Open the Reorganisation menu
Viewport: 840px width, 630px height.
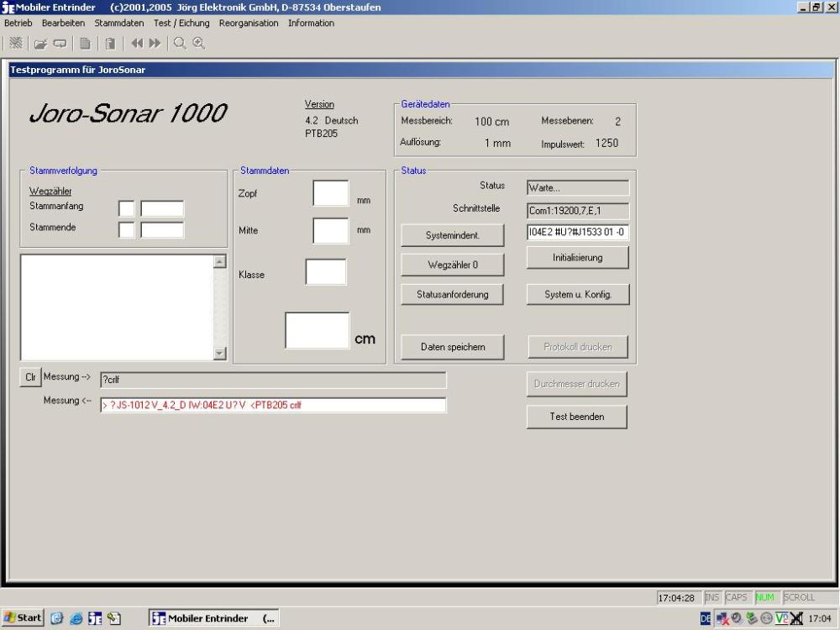pos(249,23)
